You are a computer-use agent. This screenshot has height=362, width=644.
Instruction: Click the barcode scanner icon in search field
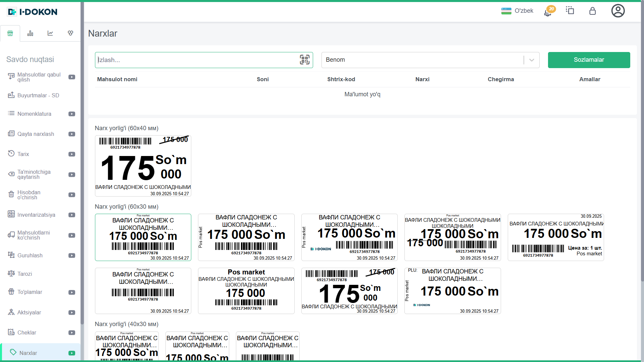tap(304, 60)
